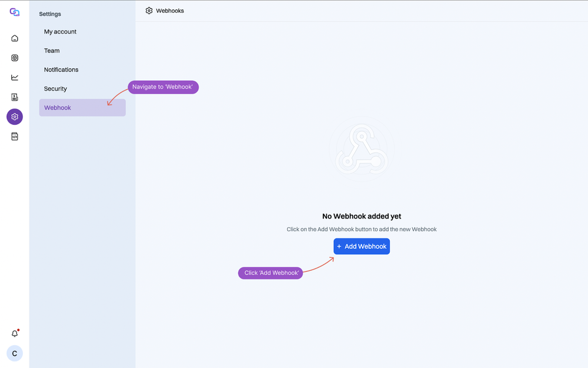Go to the Home icon in sidebar
Screen dimensions: 588x368
point(15,38)
